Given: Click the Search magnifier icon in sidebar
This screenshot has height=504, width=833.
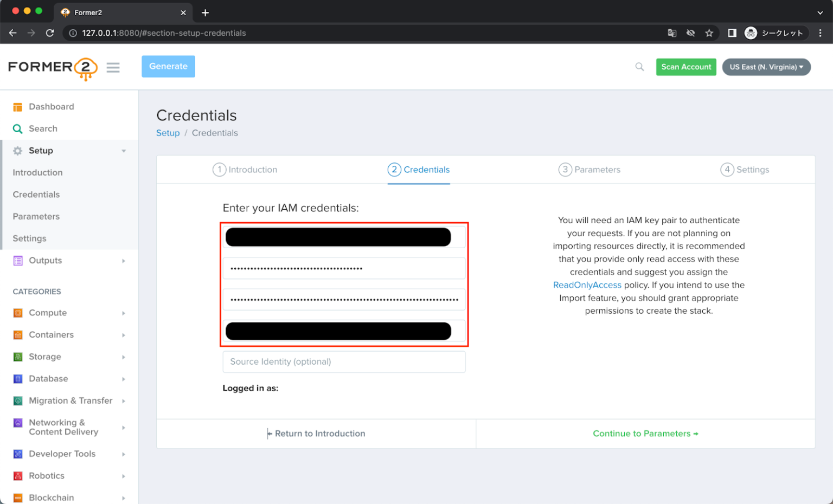Looking at the screenshot, I should tap(17, 128).
